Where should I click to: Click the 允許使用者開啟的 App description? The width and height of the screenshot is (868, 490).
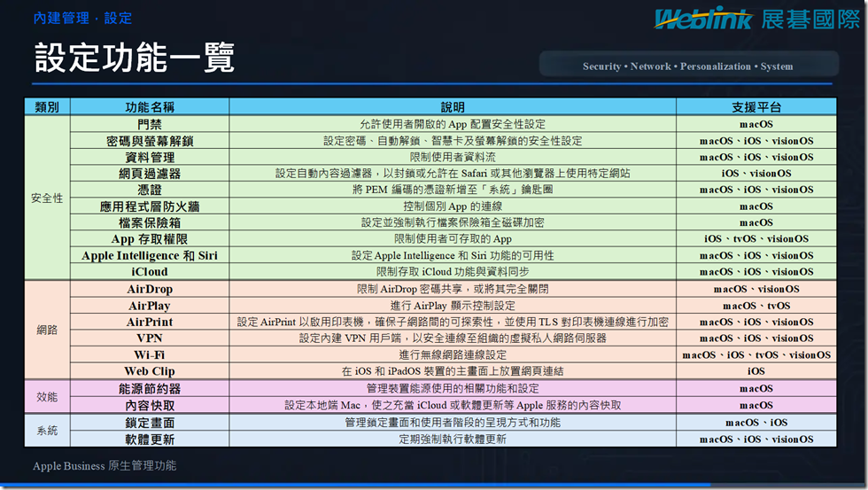click(453, 124)
